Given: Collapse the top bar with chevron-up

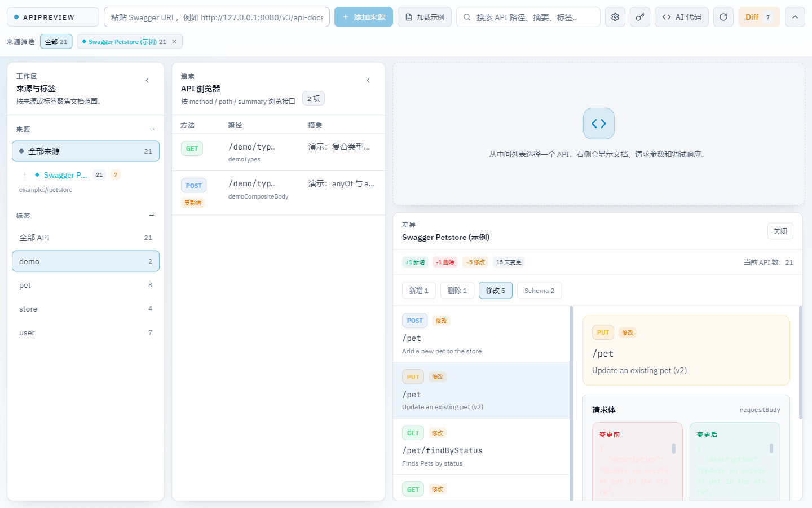Looking at the screenshot, I should coord(795,17).
